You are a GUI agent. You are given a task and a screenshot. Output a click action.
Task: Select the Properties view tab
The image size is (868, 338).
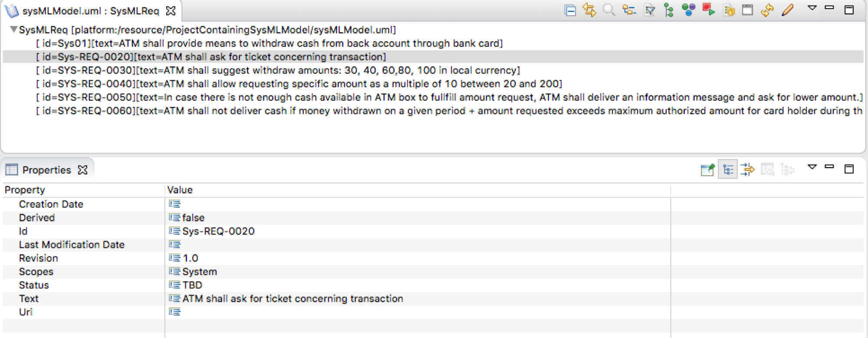pos(46,170)
